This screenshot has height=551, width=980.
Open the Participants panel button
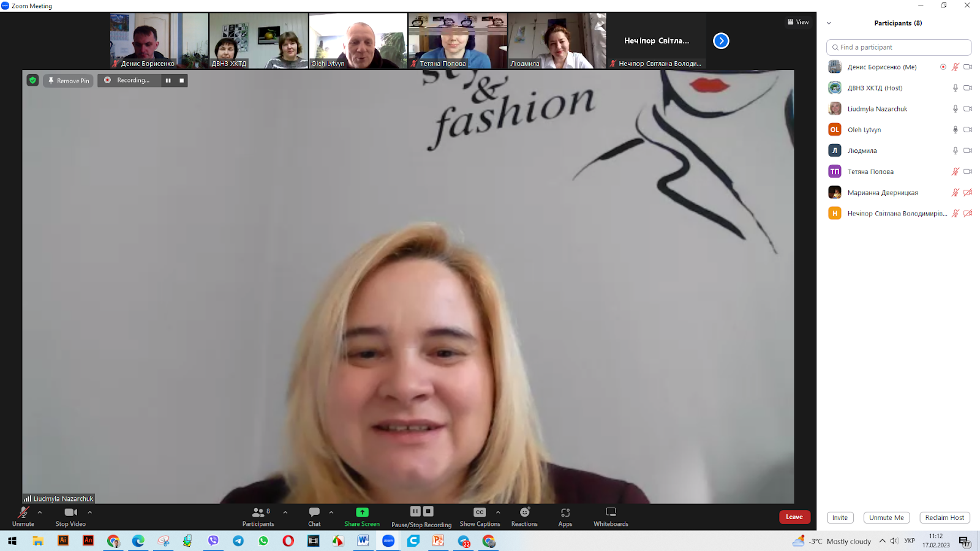point(258,516)
